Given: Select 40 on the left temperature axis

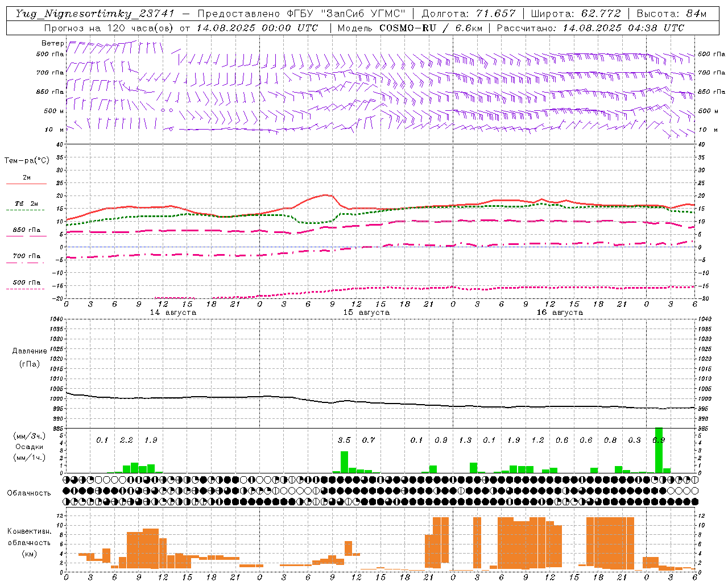Looking at the screenshot, I should pyautogui.click(x=60, y=144).
